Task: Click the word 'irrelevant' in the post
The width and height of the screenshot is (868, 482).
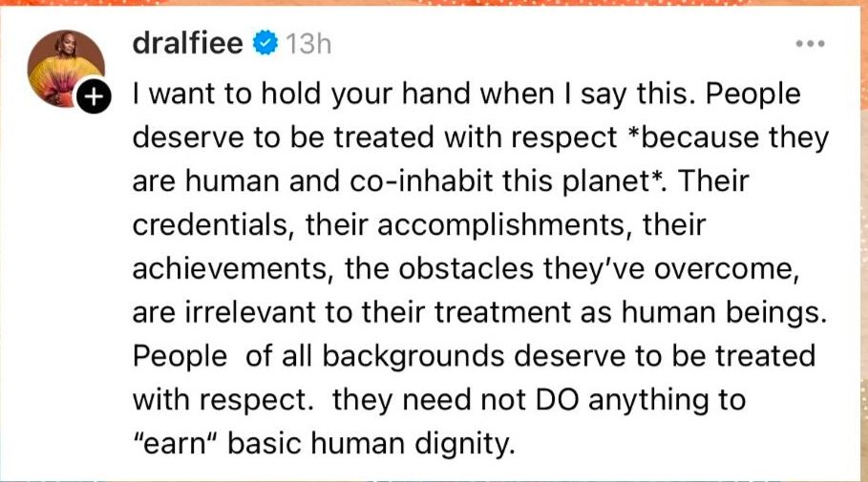Action: tap(249, 313)
